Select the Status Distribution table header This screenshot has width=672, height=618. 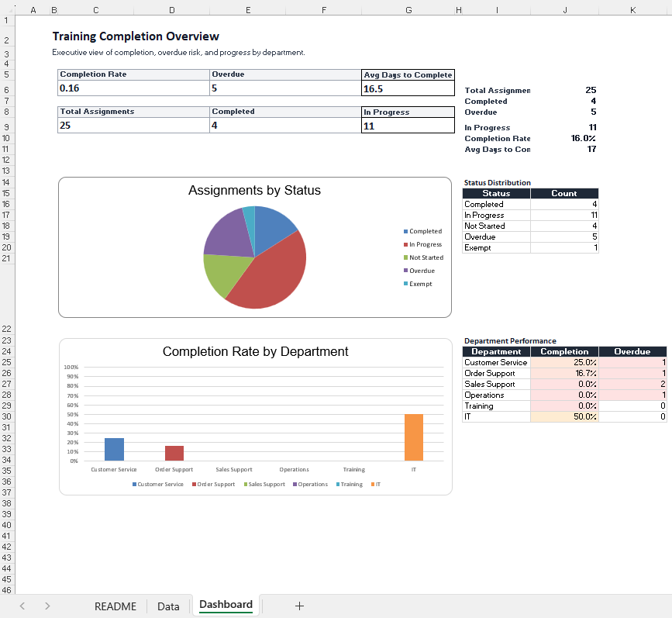pos(496,182)
